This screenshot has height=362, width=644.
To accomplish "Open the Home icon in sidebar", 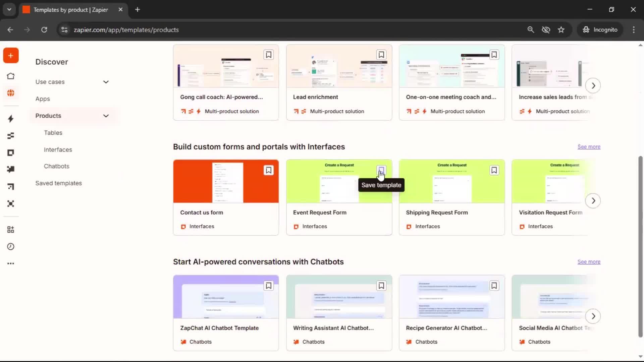I will pos(11,76).
